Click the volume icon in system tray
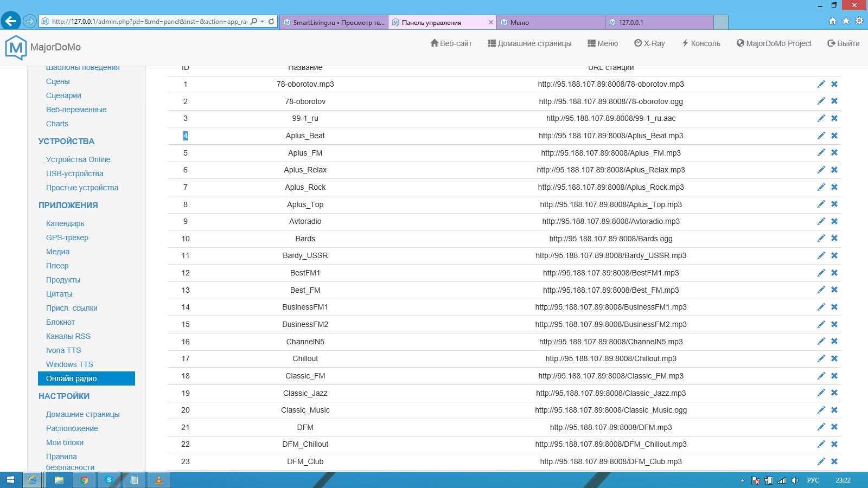The width and height of the screenshot is (868, 488). (x=795, y=480)
